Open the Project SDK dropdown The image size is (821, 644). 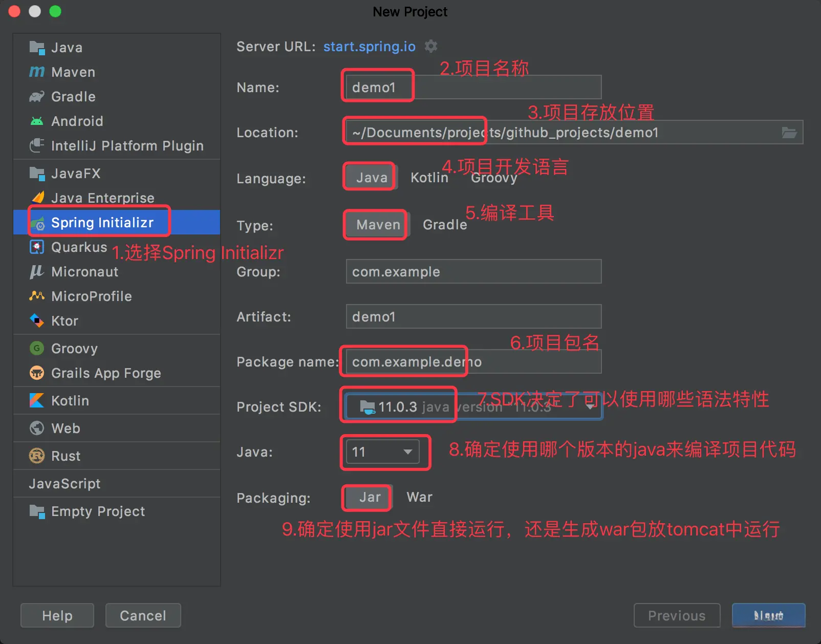coord(473,407)
